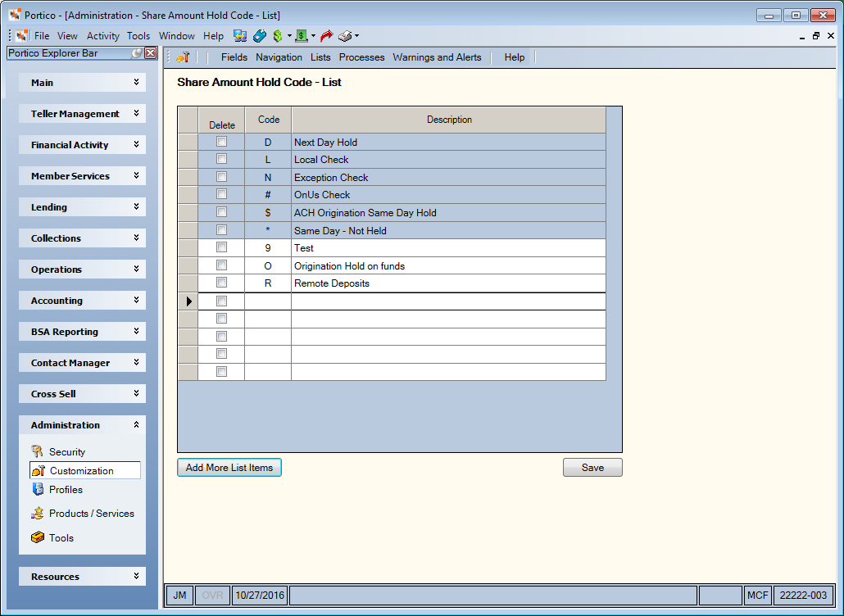Expand the Main section
Image resolution: width=844 pixels, height=616 pixels.
[83, 82]
